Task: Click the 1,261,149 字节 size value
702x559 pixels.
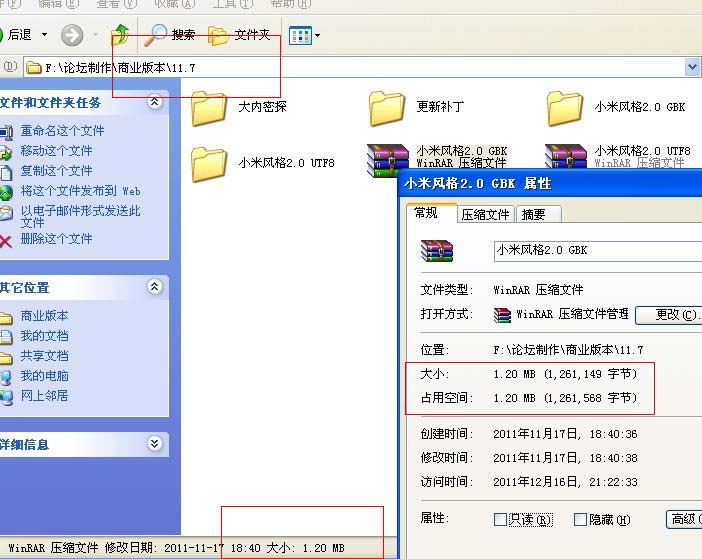Action: pos(591,374)
